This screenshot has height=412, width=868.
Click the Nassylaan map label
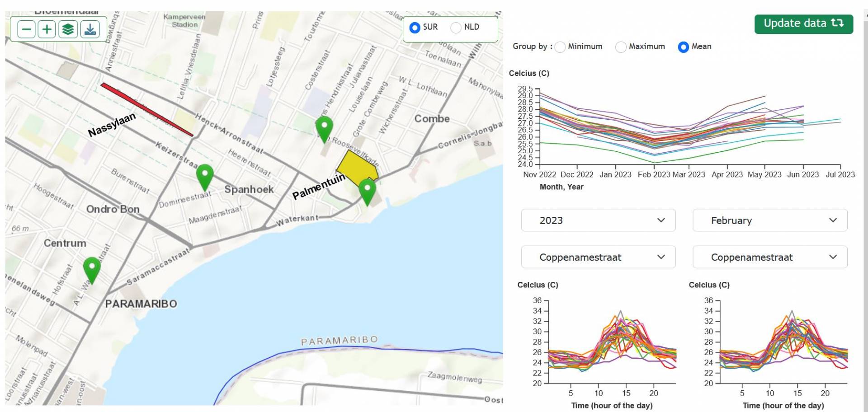112,125
